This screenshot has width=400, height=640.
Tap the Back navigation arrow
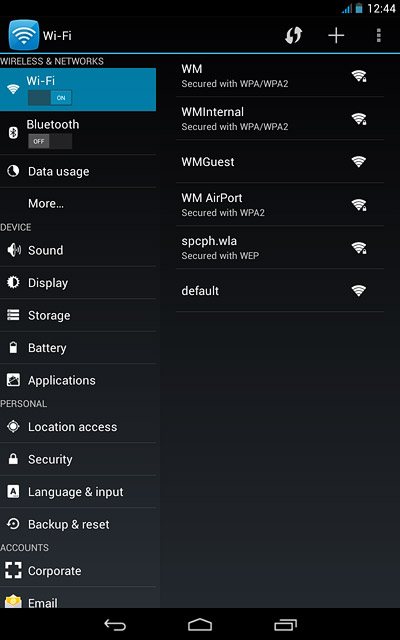click(x=115, y=624)
